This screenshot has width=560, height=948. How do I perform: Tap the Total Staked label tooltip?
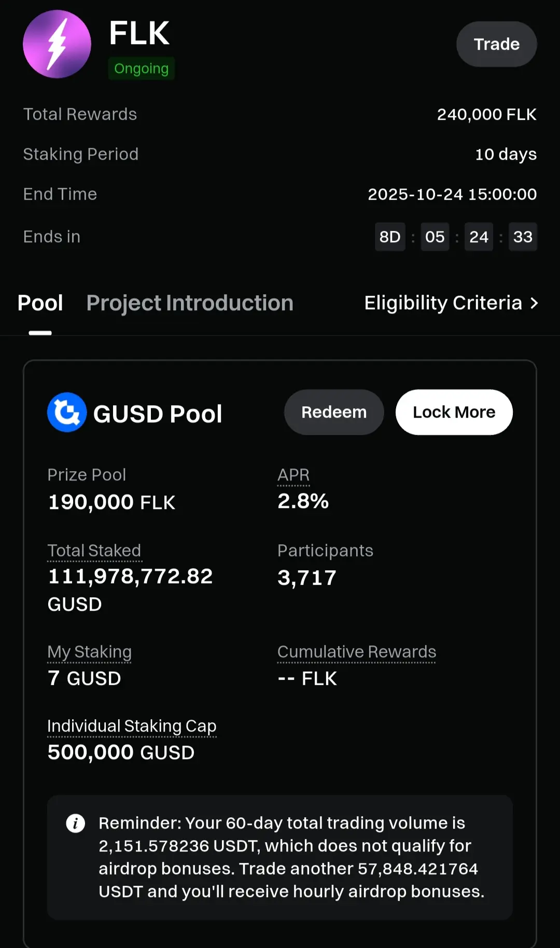tap(94, 551)
